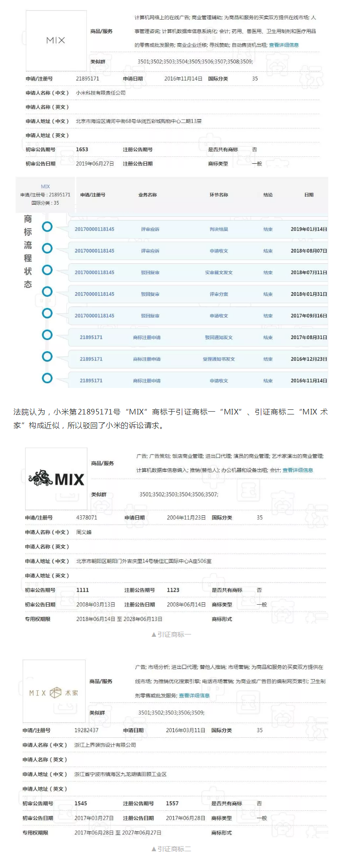This screenshot has height=868, width=352.
Task: Click 申请日期 2016年03月11日
Action: [186, 730]
